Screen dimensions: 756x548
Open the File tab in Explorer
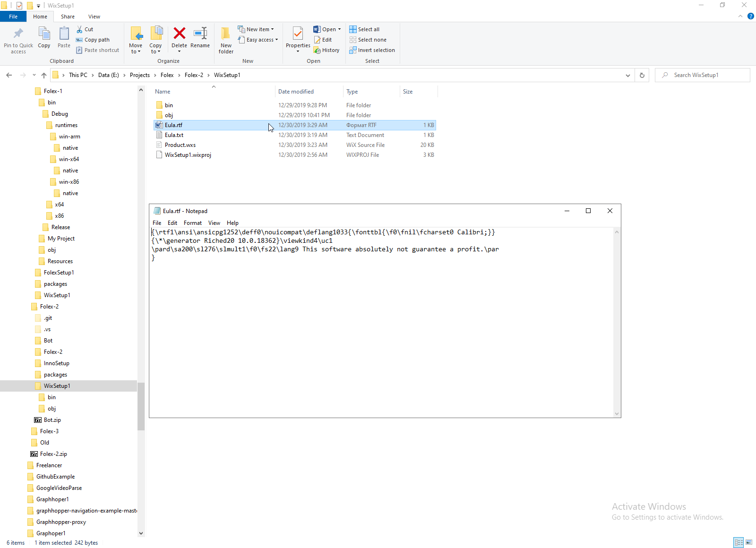(x=13, y=17)
